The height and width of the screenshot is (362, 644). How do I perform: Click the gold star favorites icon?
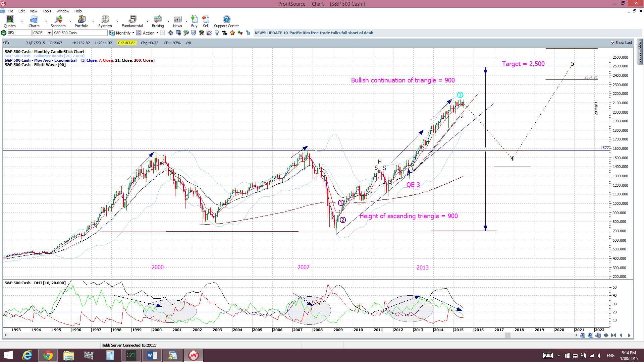click(232, 33)
